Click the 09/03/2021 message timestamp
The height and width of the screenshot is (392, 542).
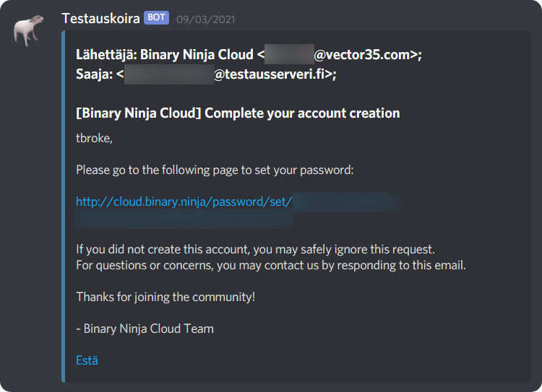(206, 19)
